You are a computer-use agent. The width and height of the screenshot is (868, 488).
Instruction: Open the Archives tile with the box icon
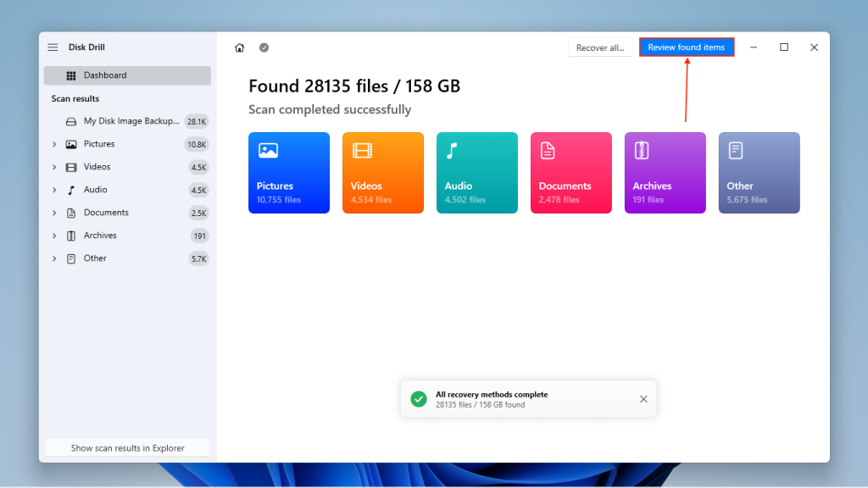(x=644, y=149)
